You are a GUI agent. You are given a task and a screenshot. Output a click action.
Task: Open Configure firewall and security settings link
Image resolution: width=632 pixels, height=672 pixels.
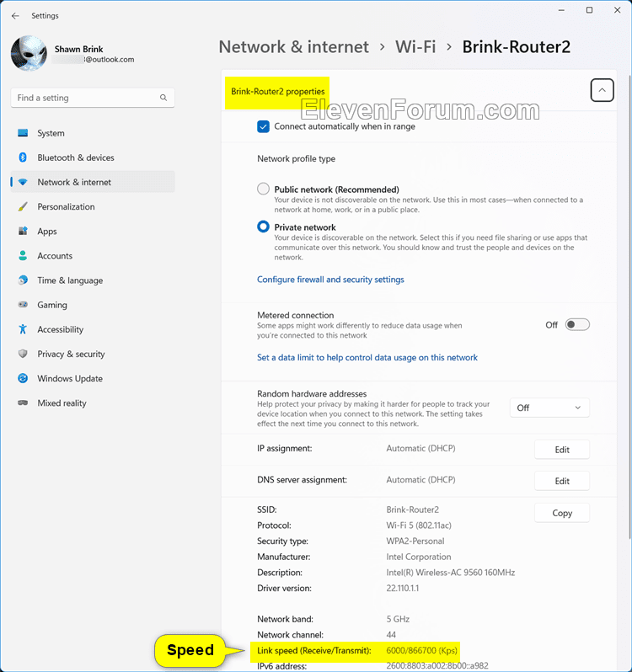[x=330, y=280]
